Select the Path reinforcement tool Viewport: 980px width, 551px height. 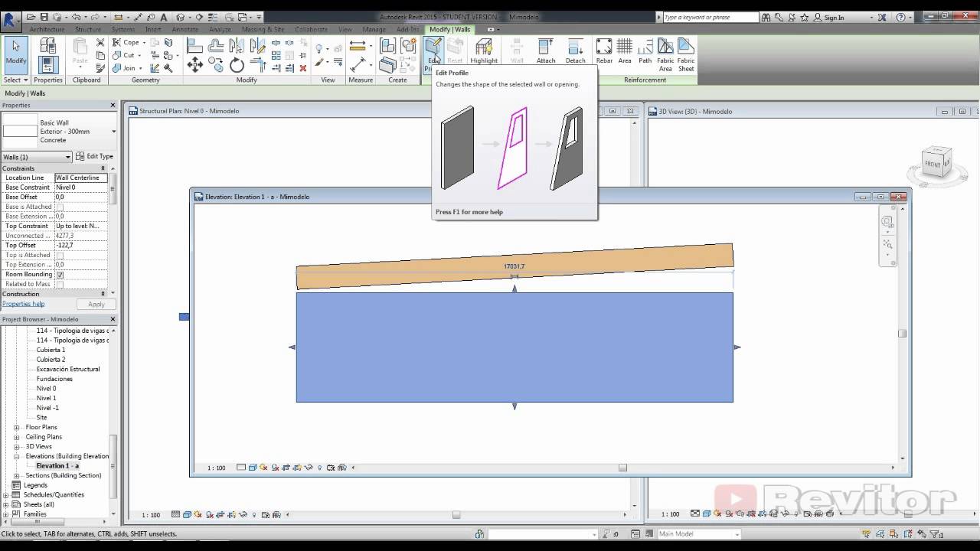point(645,51)
